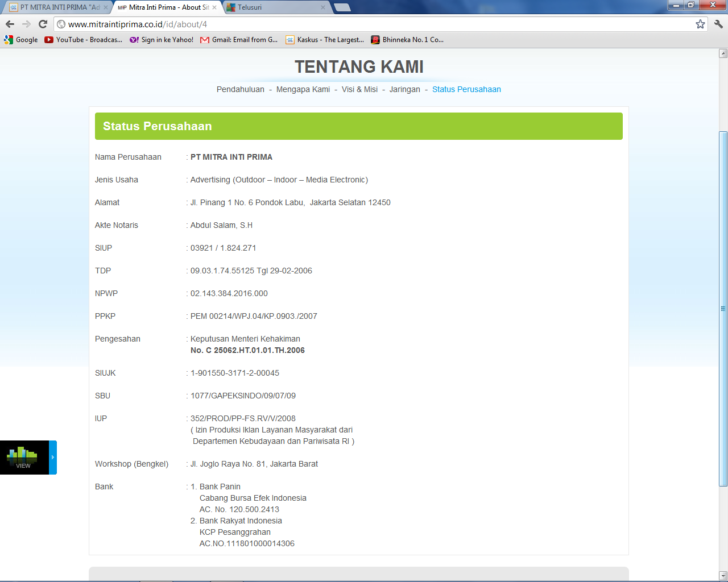Click the workshop address Jl. Joglo Raya
728x582 pixels.
tap(254, 464)
